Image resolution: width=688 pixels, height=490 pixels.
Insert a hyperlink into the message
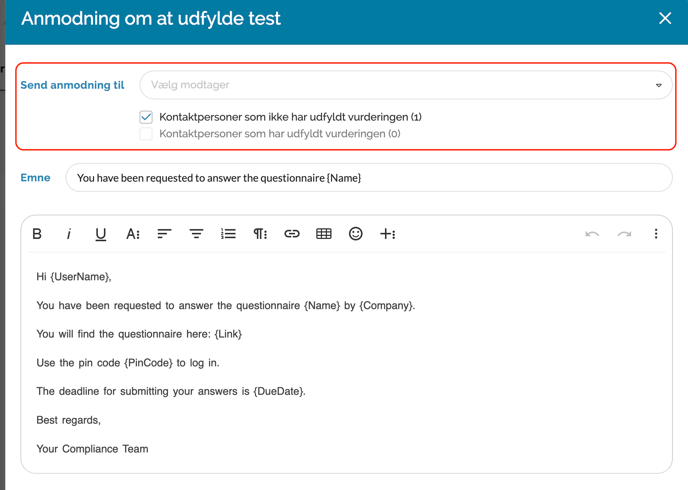pyautogui.click(x=292, y=234)
